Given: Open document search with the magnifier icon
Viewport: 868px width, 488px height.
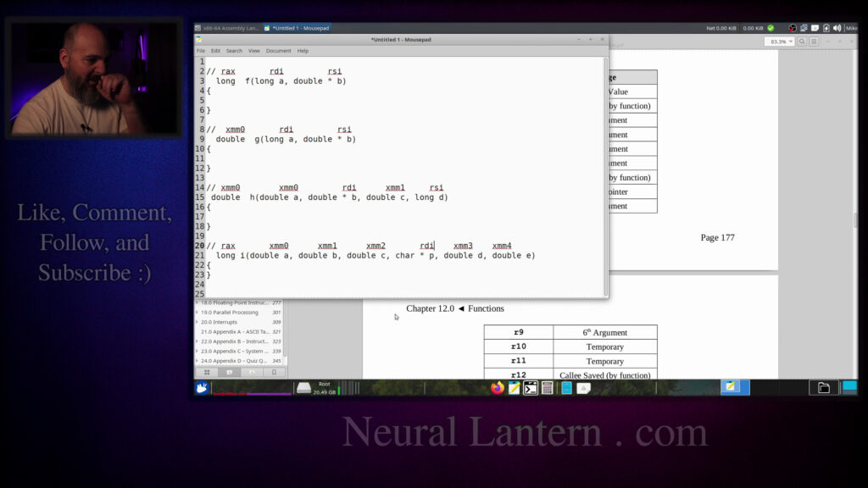Looking at the screenshot, I should tap(802, 41).
